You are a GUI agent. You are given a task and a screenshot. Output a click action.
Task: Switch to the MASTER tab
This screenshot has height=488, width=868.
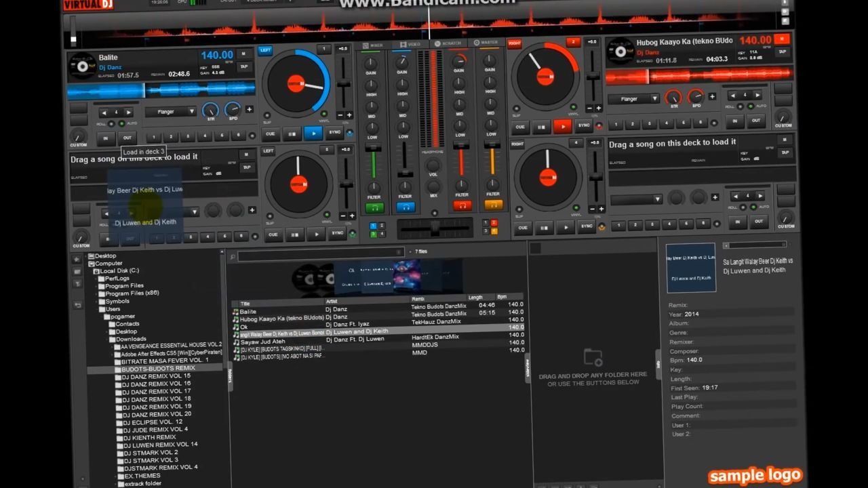pos(486,43)
